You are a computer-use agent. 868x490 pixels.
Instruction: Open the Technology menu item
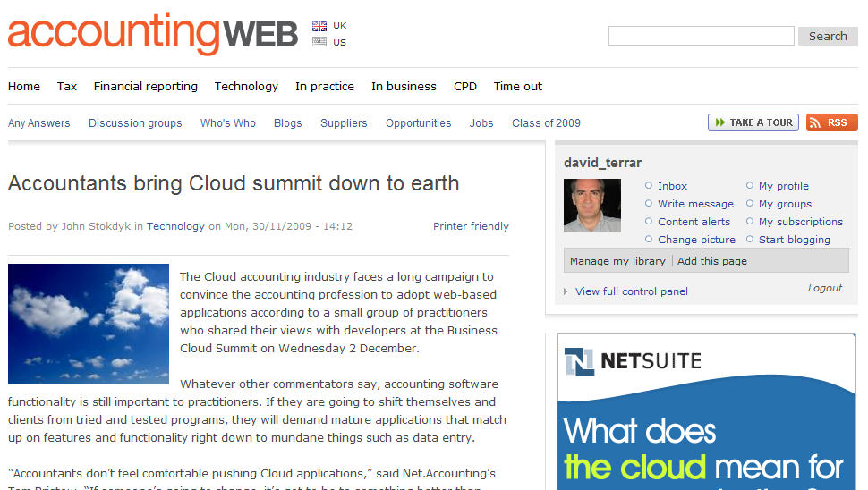click(246, 87)
